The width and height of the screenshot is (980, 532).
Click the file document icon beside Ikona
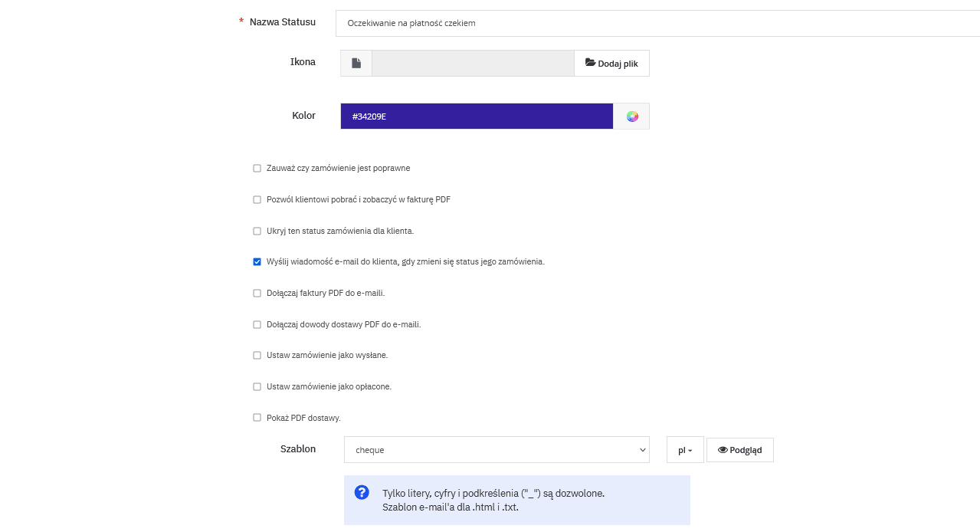click(x=356, y=64)
